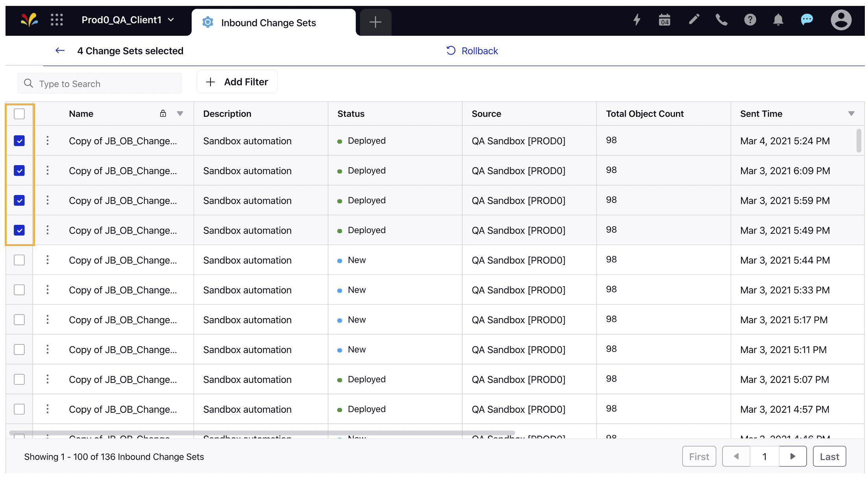Check the fifth row change set checkbox

[x=18, y=260]
